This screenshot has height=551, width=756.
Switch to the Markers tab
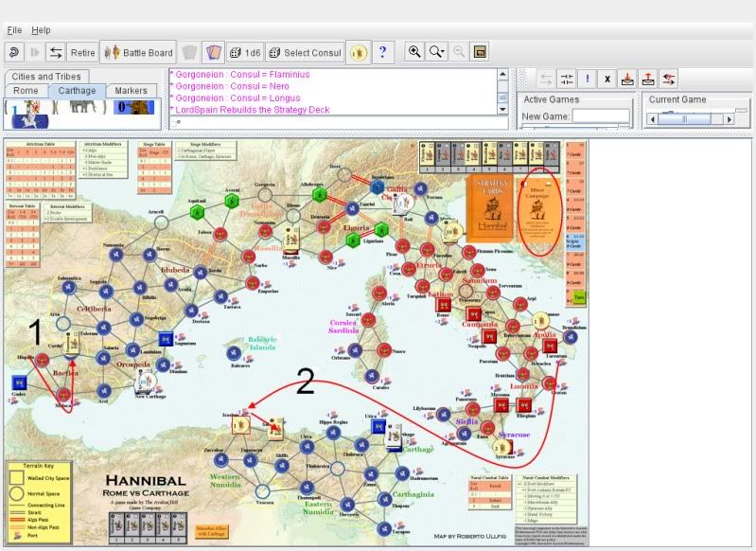[x=131, y=90]
